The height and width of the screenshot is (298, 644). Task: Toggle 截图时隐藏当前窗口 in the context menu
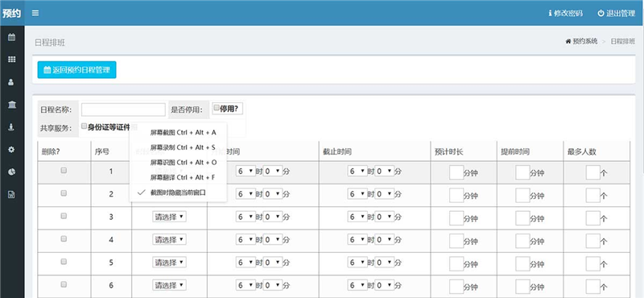tap(178, 192)
